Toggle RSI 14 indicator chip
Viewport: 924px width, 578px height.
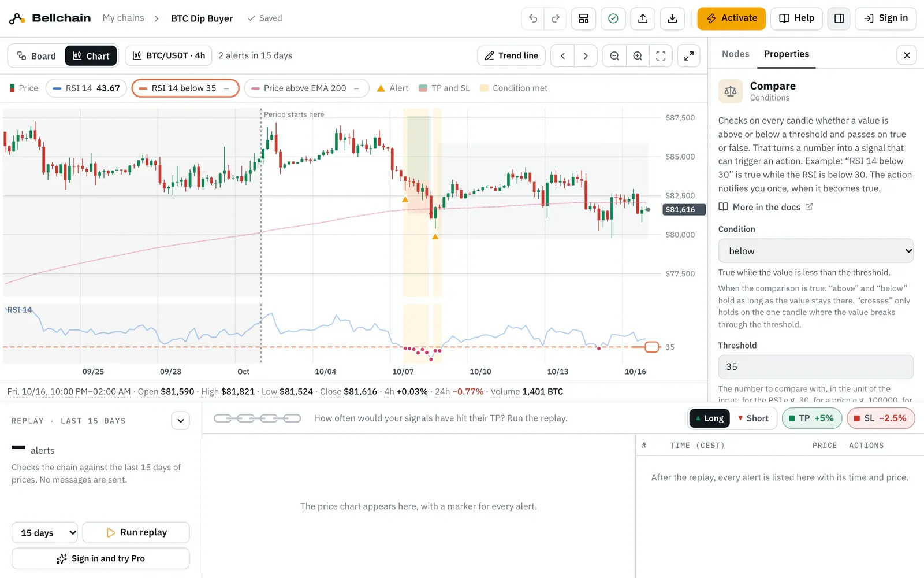tap(86, 88)
